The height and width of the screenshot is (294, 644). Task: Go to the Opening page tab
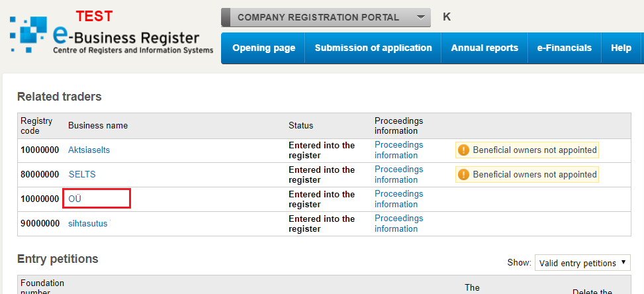coord(263,48)
